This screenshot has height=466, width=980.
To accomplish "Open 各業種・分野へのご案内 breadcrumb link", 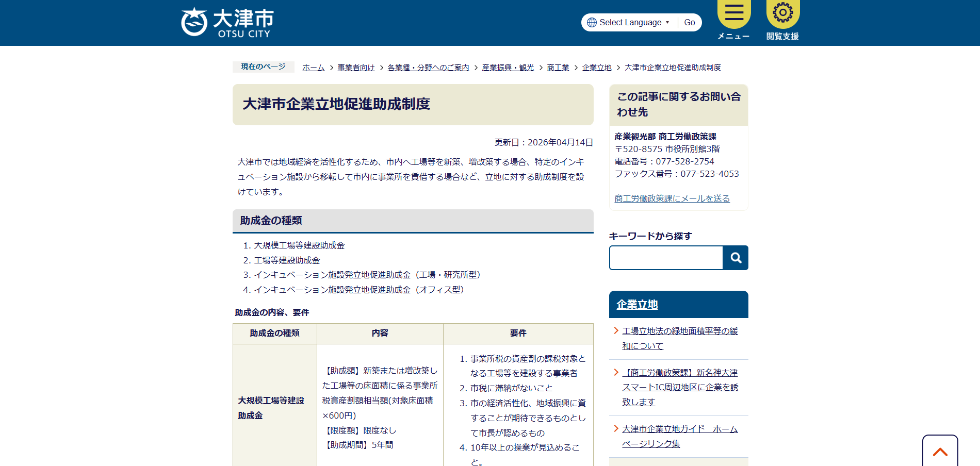I will click(428, 68).
